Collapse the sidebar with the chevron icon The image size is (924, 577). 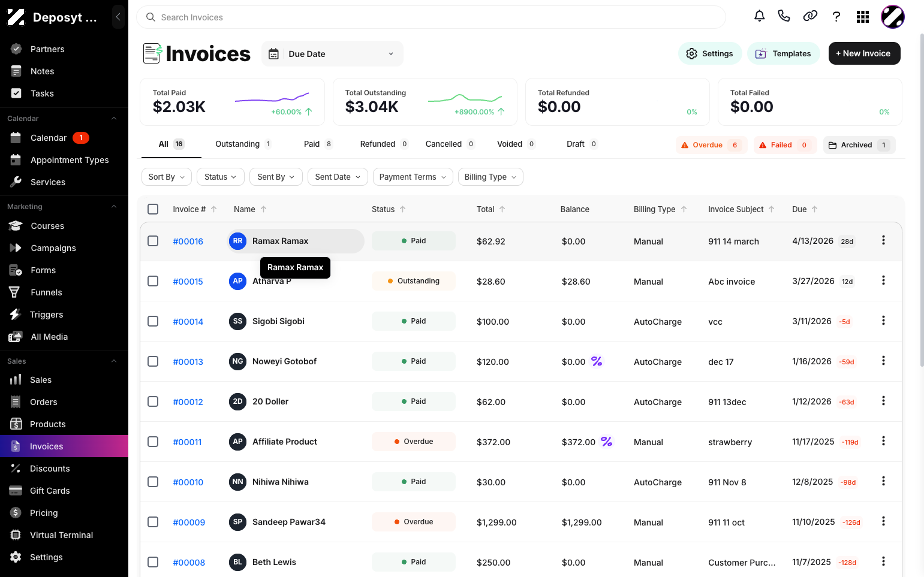point(118,17)
